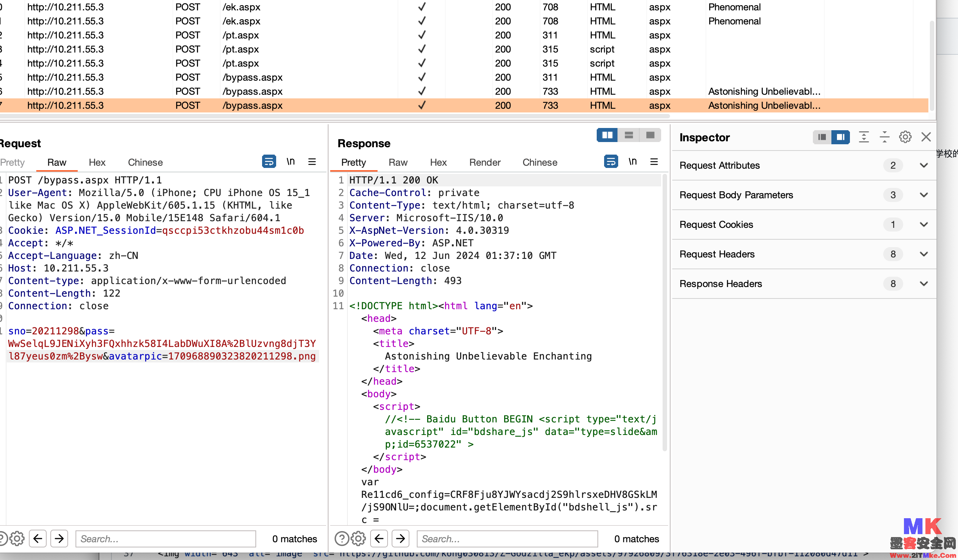Switch Request view to Chinese tab
The width and height of the screenshot is (958, 560).
145,163
